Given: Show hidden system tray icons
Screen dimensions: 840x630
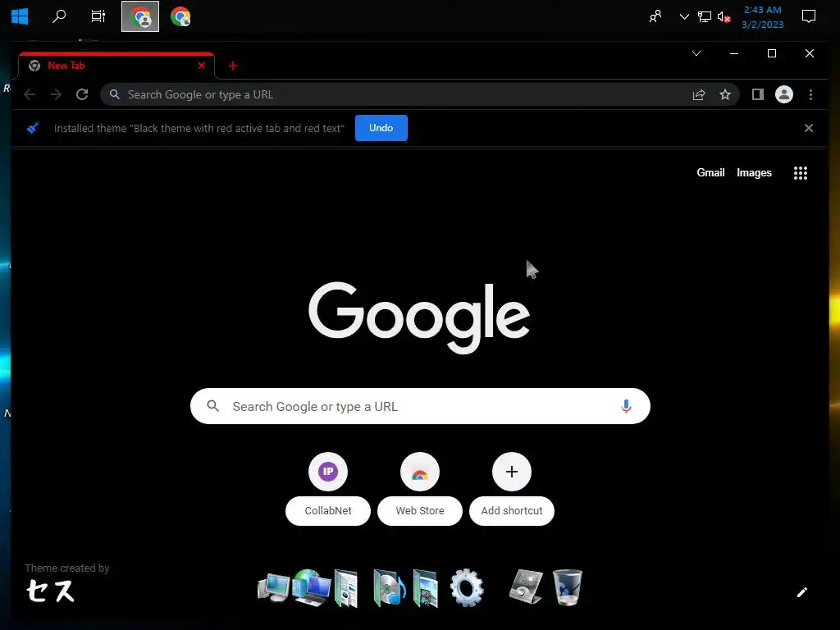Looking at the screenshot, I should click(x=684, y=16).
